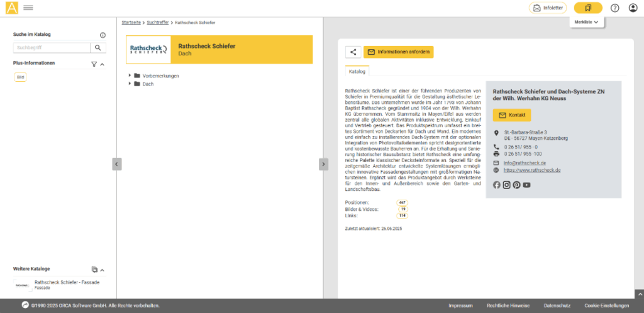
Task: Open the Merkliste dropdown
Action: click(x=586, y=22)
